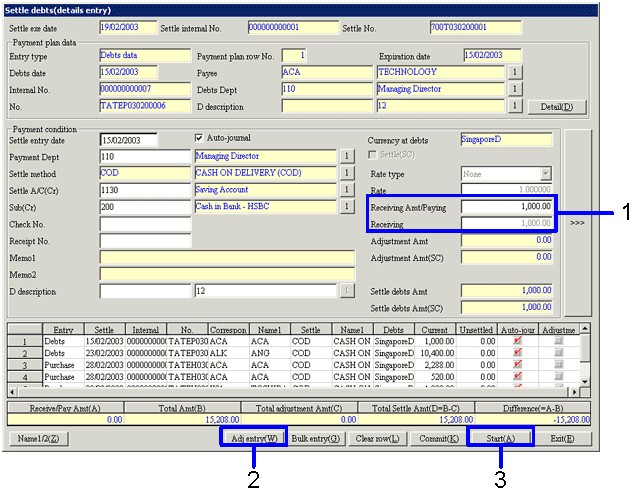Viewport: 644px width, 498px height.
Task: Click the grid vertical scroll up arrow
Action: 585,328
